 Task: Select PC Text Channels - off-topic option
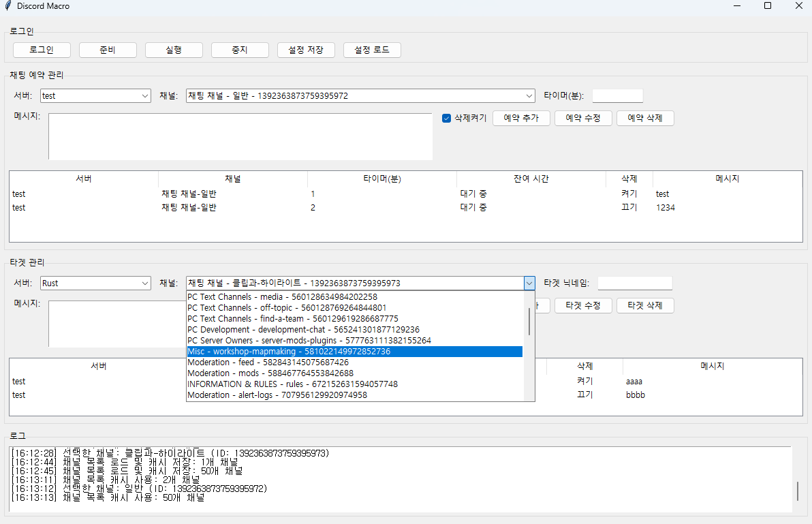tap(355, 307)
